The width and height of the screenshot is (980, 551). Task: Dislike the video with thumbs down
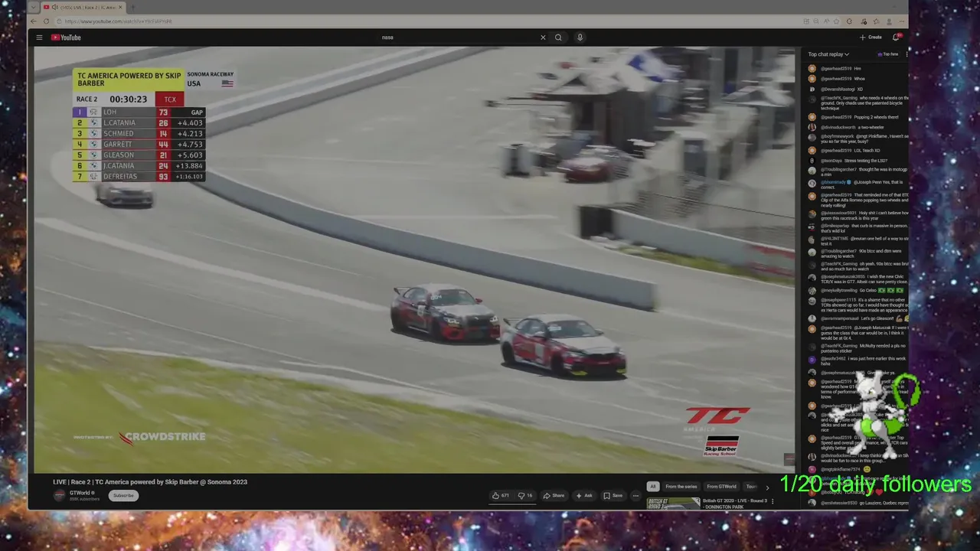[x=525, y=495]
